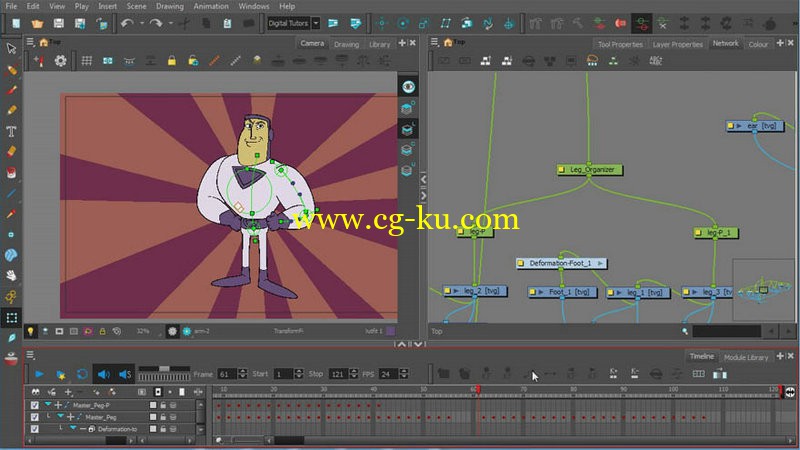Select the leg_1 [tvg] node
Image resolution: width=800 pixels, height=450 pixels.
(638, 292)
